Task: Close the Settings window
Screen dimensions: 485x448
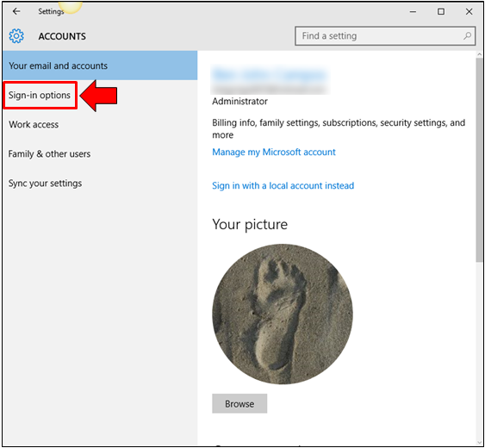Action: click(469, 12)
